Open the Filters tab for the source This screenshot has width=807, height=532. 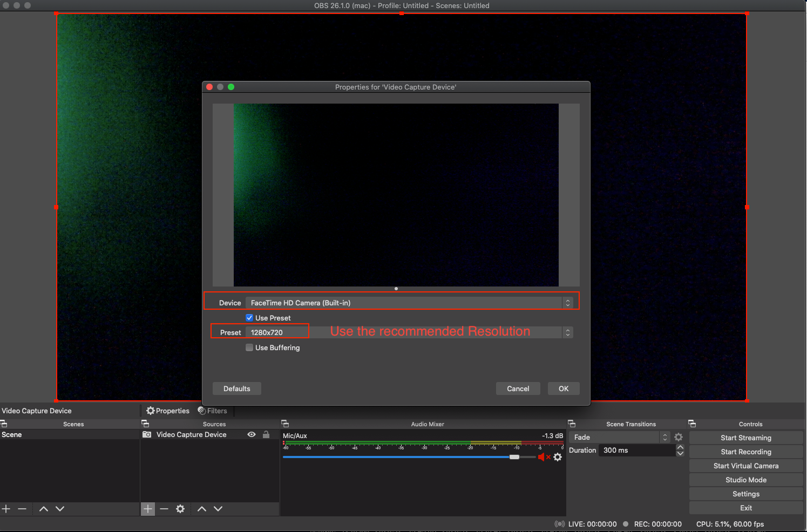213,411
